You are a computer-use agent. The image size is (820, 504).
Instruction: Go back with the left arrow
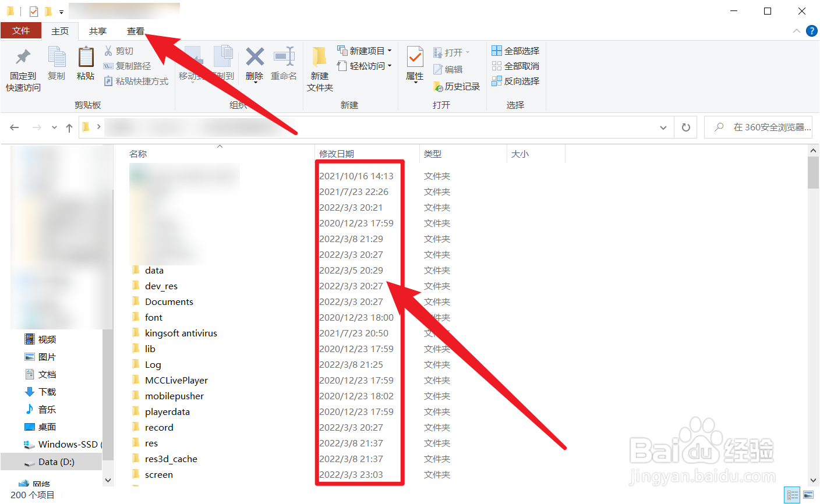pyautogui.click(x=15, y=127)
